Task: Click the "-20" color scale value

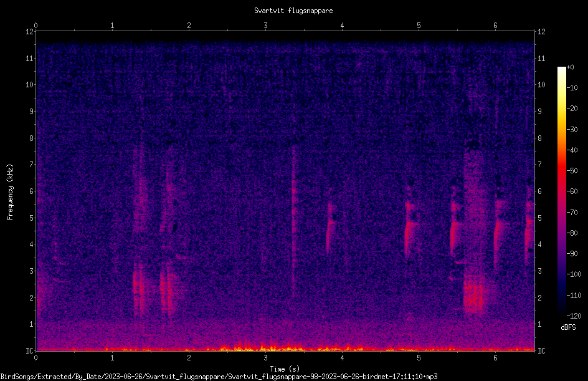Action: [x=572, y=109]
